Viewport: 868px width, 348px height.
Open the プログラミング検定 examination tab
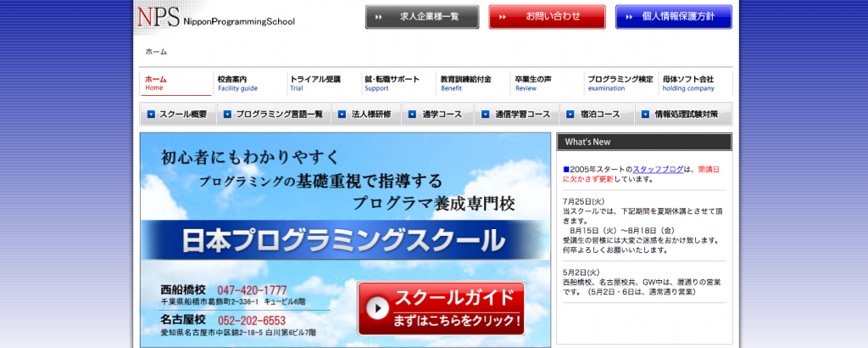click(x=621, y=83)
